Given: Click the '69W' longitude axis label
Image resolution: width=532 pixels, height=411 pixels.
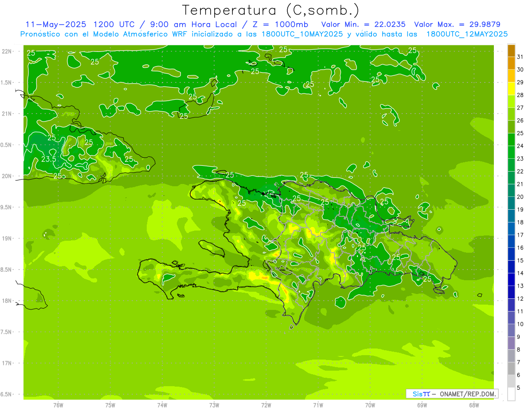Looking at the screenshot, I should tap(422, 405).
